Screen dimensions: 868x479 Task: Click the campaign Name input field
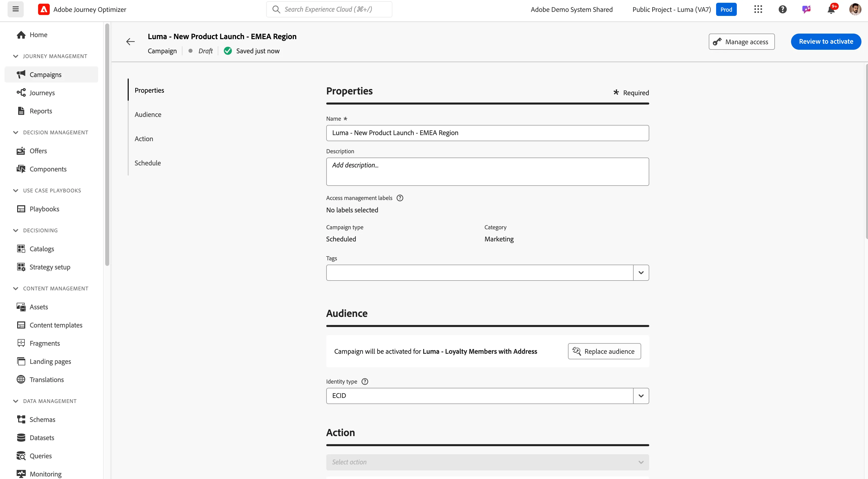pos(487,133)
